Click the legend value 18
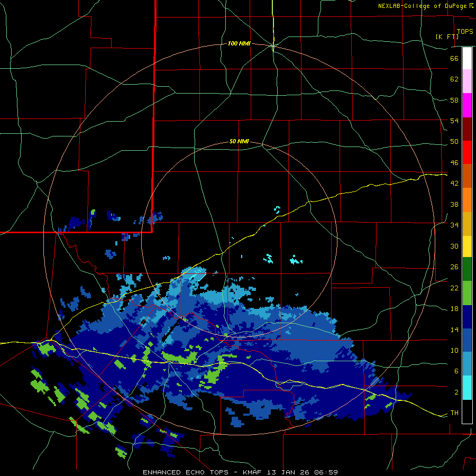476x476 pixels. pyautogui.click(x=454, y=309)
